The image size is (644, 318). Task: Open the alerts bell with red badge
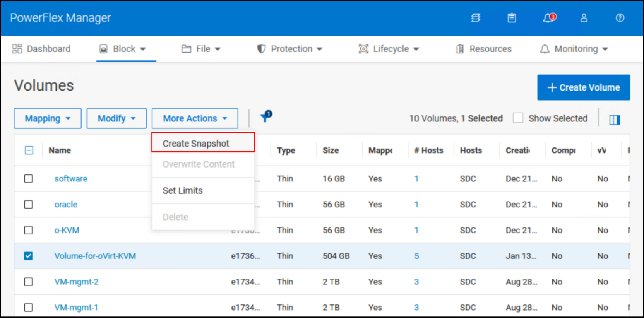tap(549, 18)
